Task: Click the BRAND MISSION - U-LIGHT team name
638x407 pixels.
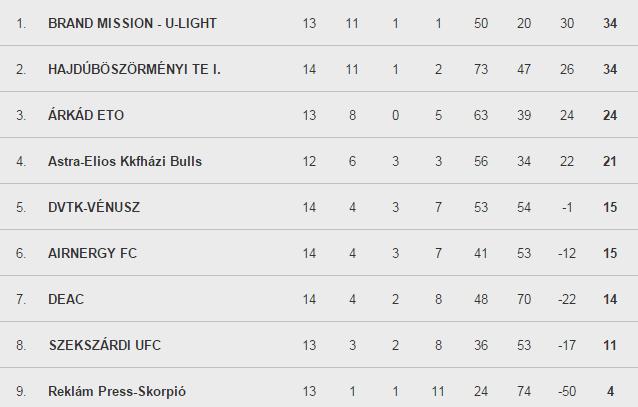Action: (x=132, y=23)
